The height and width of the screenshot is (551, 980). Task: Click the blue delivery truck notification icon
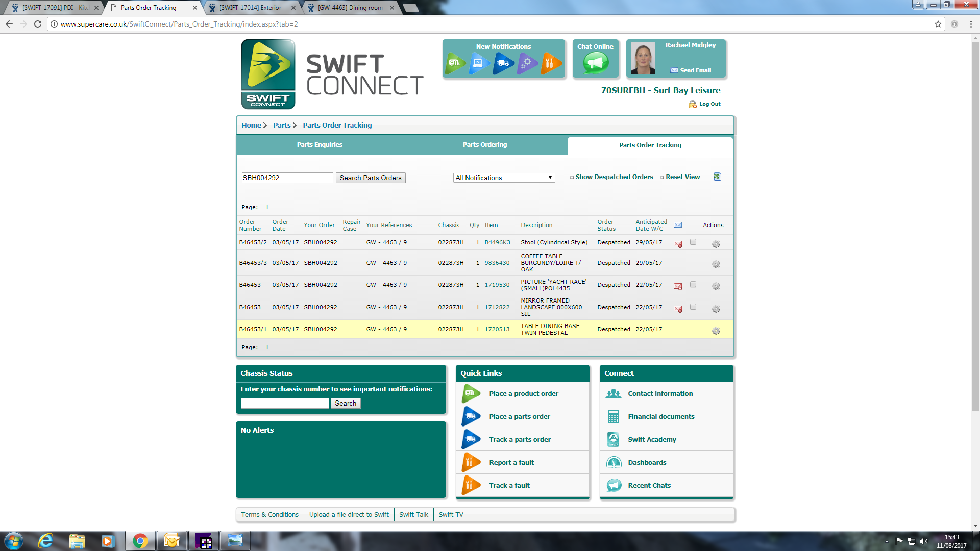pyautogui.click(x=503, y=63)
